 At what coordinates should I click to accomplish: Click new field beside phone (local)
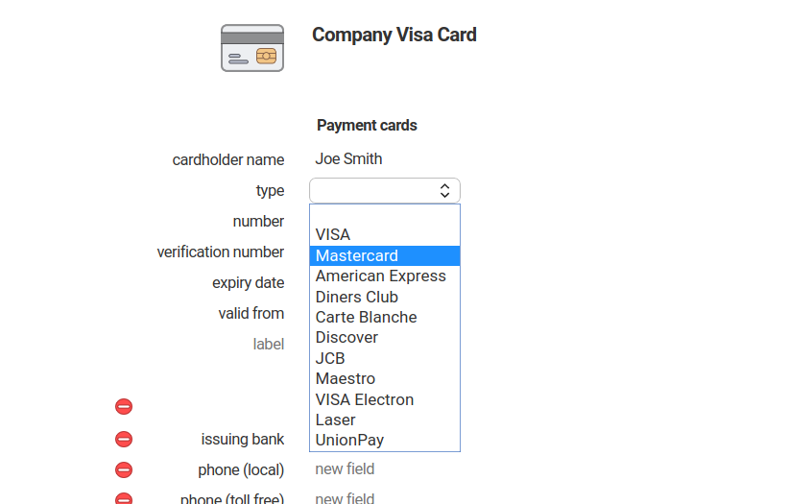tap(345, 469)
